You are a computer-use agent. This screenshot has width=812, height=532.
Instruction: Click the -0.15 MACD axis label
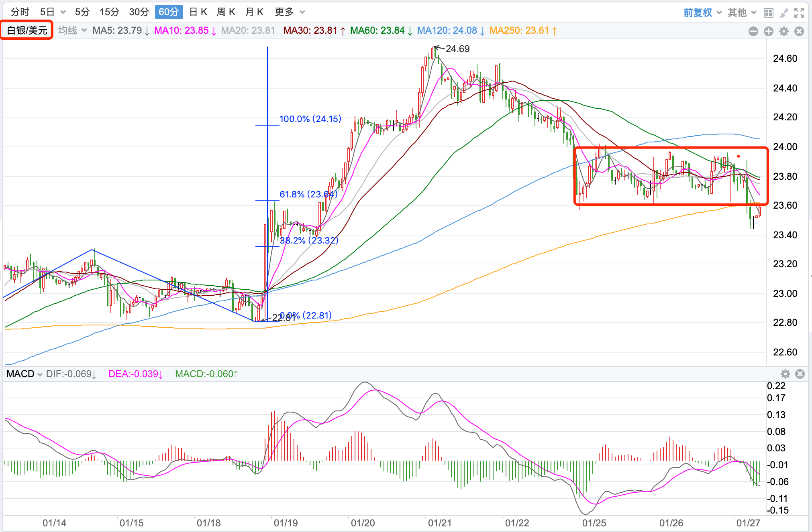[x=777, y=510]
